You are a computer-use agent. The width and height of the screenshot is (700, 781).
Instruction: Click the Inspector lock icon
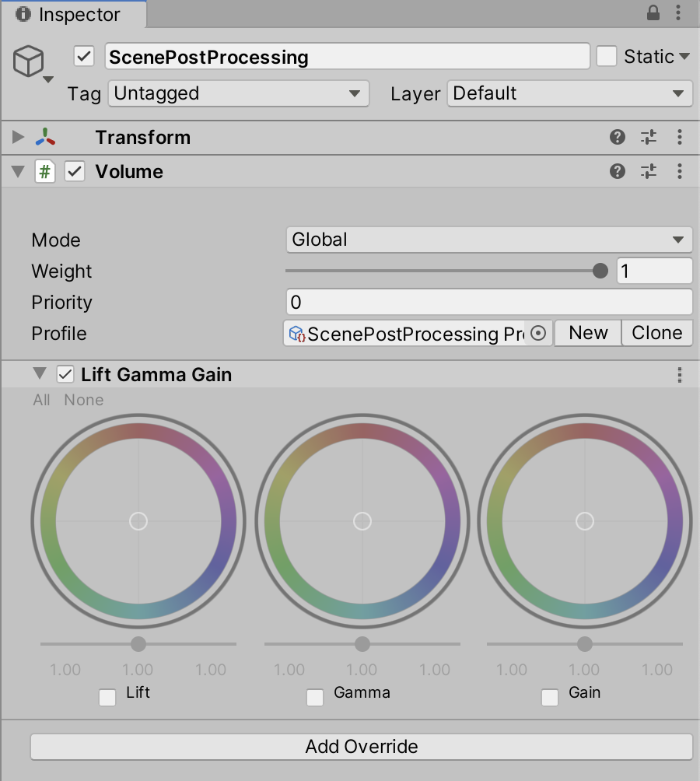(653, 13)
